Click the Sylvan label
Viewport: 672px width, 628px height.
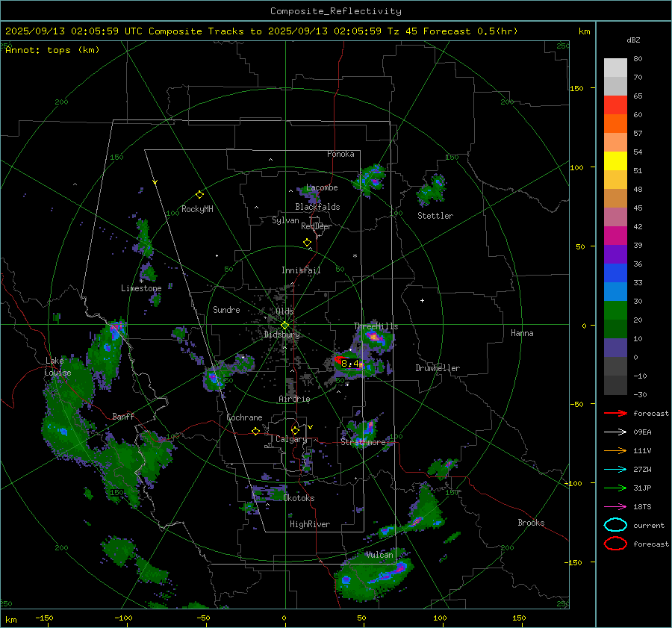pyautogui.click(x=285, y=221)
